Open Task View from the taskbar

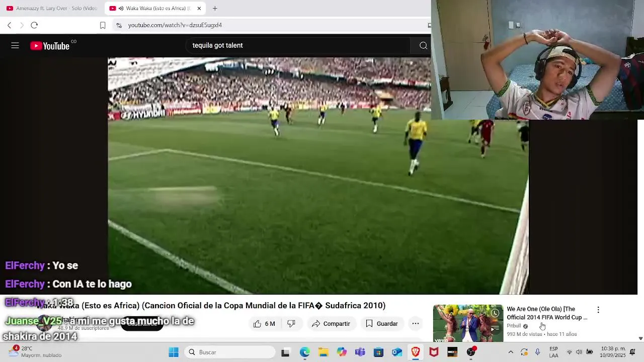click(x=285, y=352)
